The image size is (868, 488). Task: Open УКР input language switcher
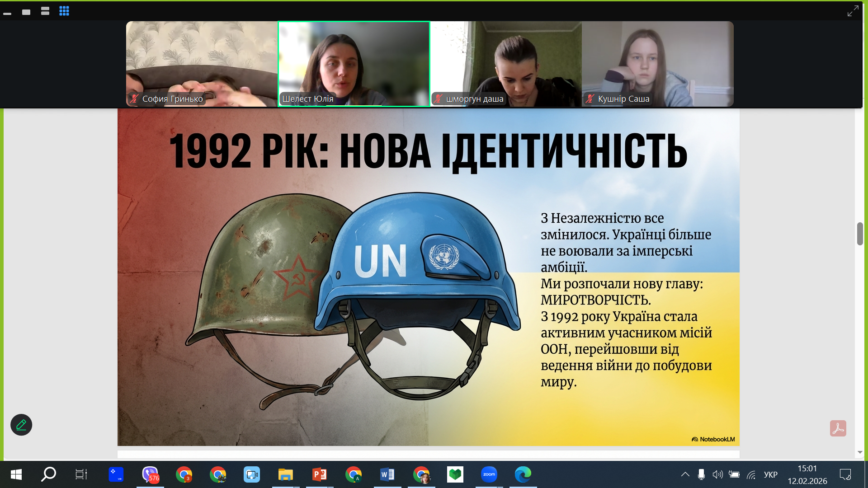770,474
